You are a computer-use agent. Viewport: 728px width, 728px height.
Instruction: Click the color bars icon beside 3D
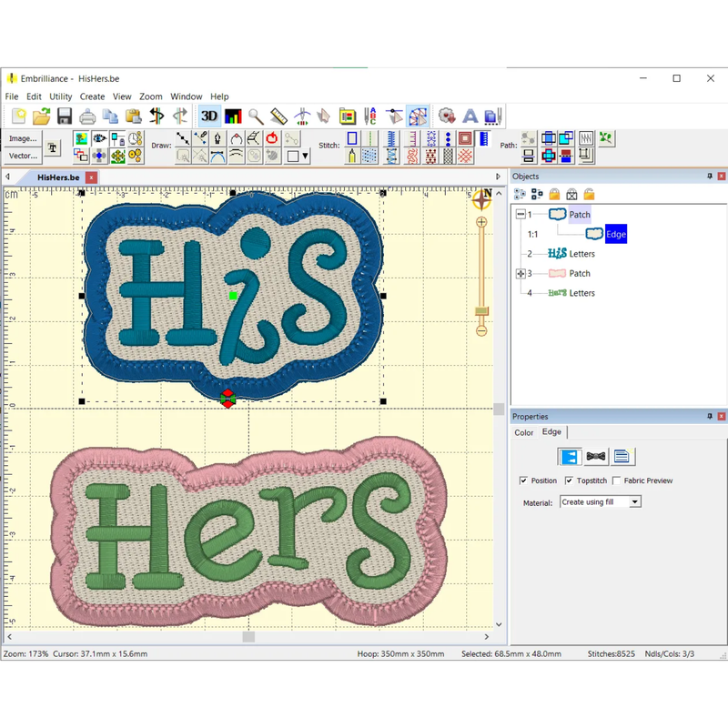233,116
